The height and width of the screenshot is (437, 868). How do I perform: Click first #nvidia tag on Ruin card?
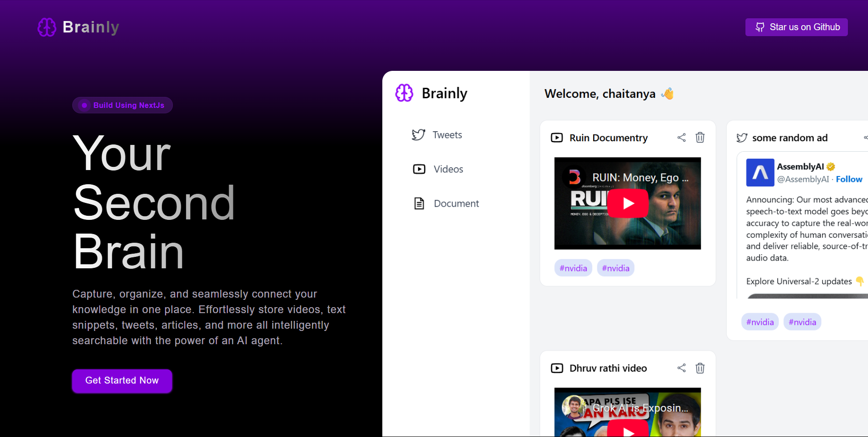pyautogui.click(x=573, y=268)
